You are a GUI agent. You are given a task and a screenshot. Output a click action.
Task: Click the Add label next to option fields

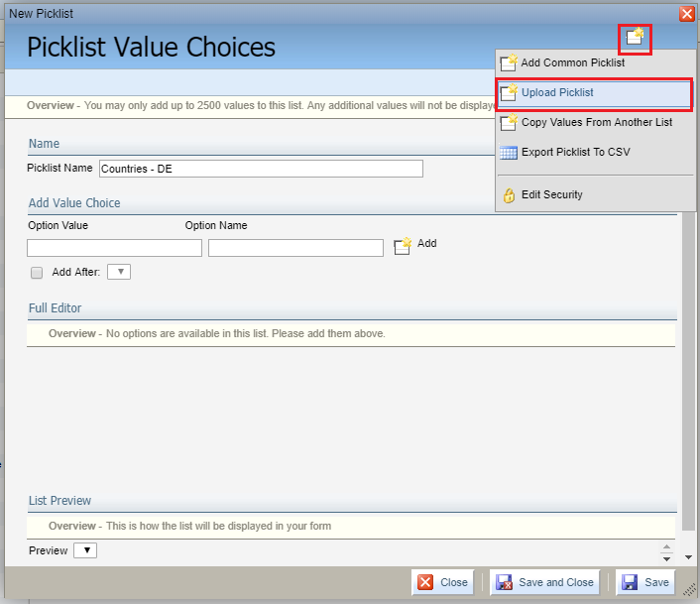[426, 243]
